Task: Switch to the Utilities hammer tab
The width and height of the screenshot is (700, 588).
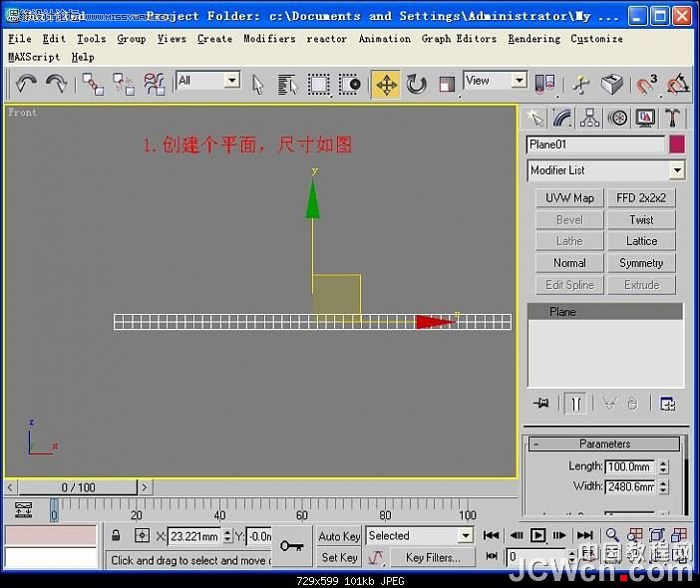Action: coord(672,119)
